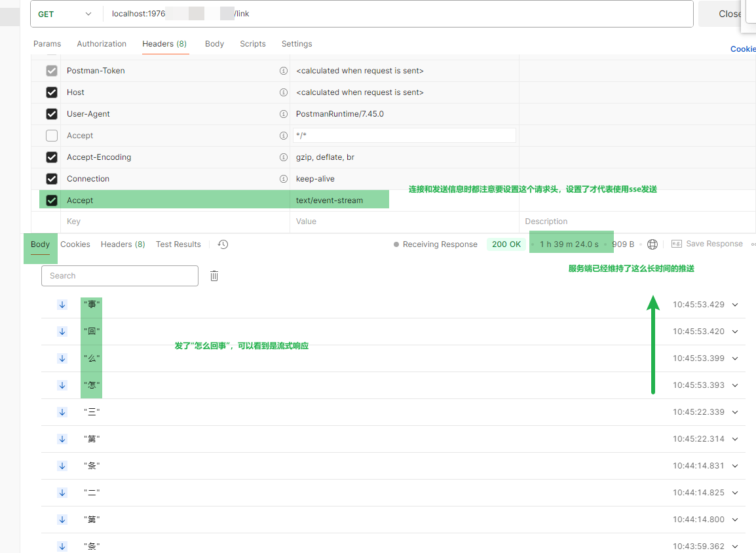
Task: Click the Receiving Response status text
Action: tap(440, 244)
